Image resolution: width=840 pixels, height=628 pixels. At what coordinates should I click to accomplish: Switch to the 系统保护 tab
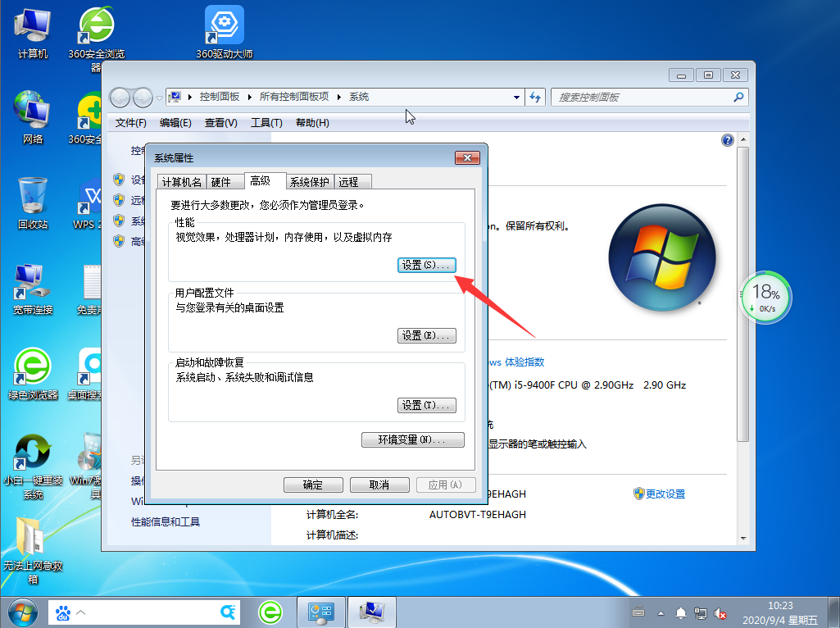click(309, 181)
